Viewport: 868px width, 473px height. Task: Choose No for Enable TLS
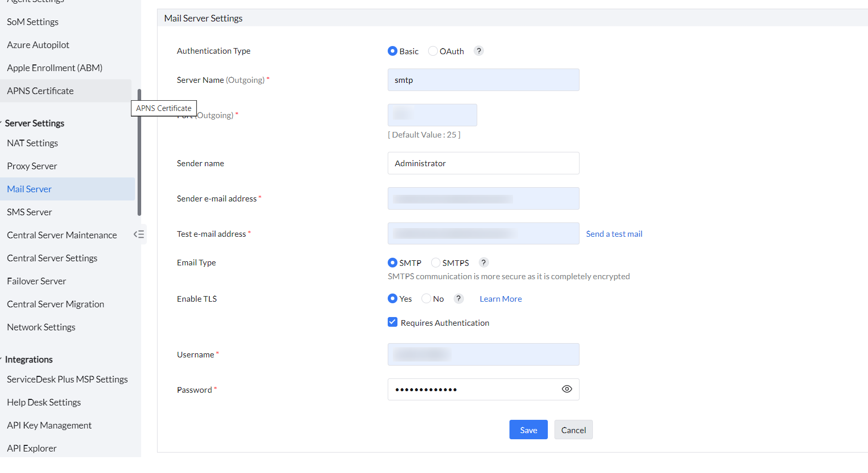pos(426,299)
